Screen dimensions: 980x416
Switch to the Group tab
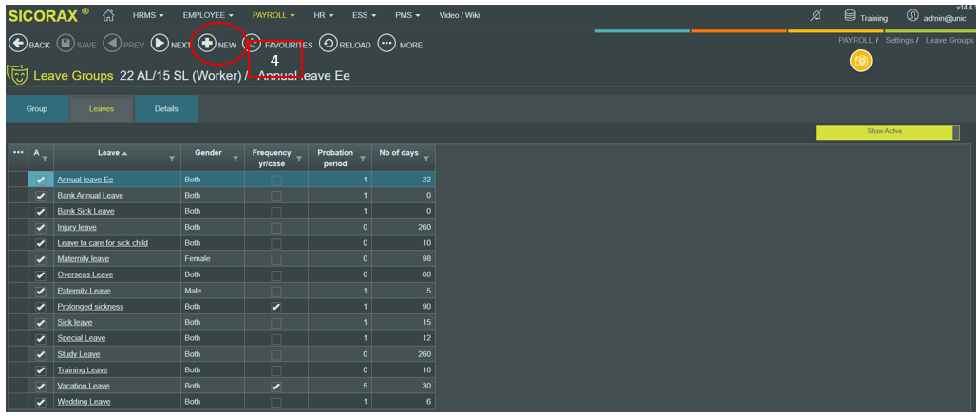(37, 109)
